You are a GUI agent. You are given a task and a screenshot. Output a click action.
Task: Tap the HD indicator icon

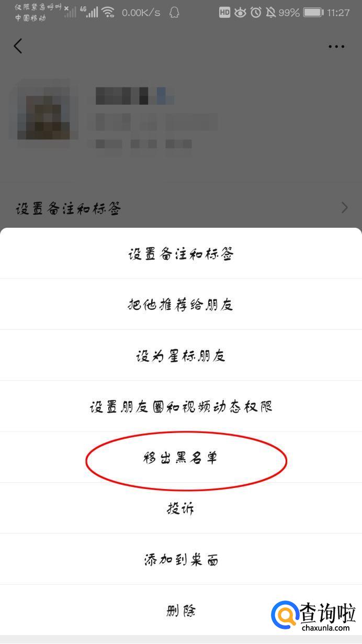pos(224,12)
